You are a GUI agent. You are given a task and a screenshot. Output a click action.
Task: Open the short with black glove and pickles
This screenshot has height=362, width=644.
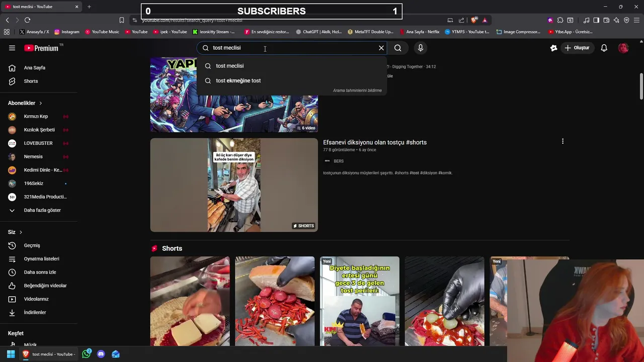[445, 301]
